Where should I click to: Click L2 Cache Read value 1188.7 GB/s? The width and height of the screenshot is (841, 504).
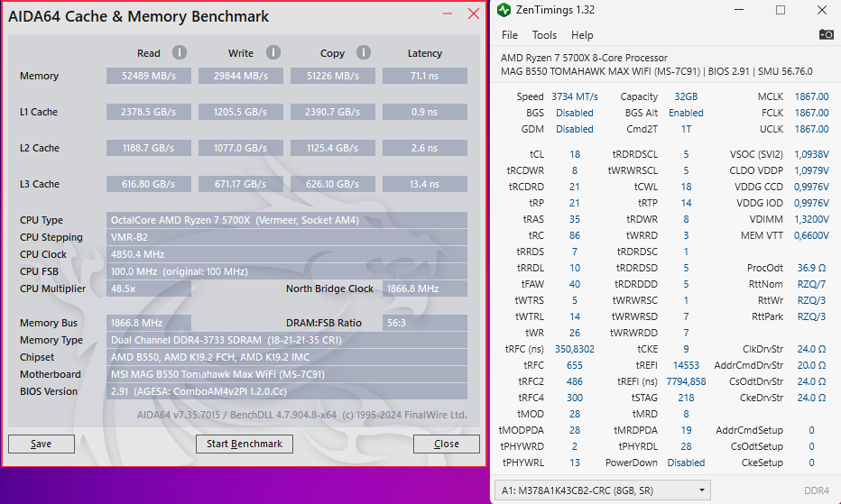coord(149,148)
